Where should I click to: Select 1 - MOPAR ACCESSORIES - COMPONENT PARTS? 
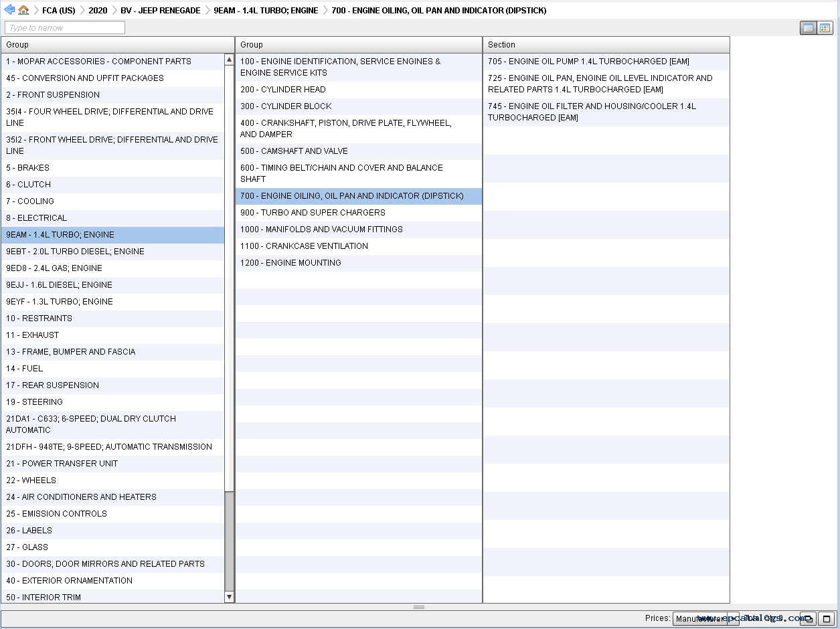coord(112,62)
